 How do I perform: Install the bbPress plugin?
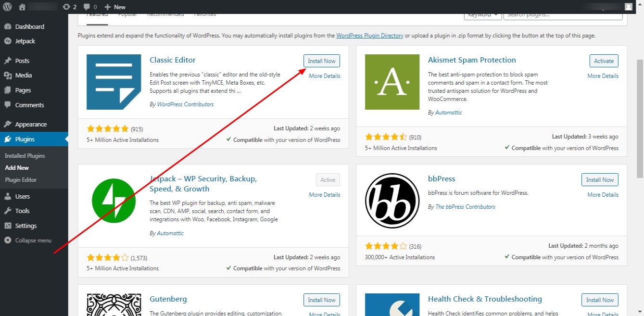(x=600, y=180)
